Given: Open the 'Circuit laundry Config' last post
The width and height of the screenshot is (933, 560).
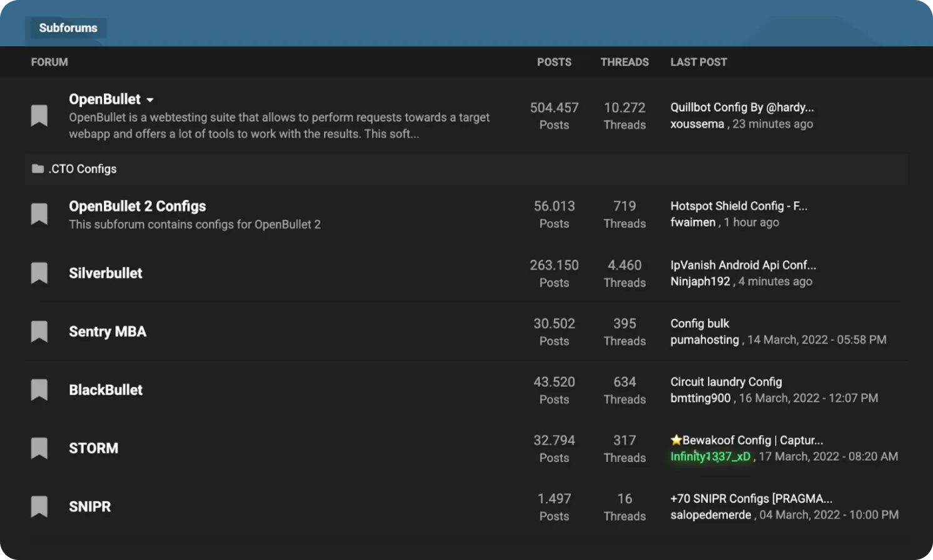Looking at the screenshot, I should pos(726,382).
